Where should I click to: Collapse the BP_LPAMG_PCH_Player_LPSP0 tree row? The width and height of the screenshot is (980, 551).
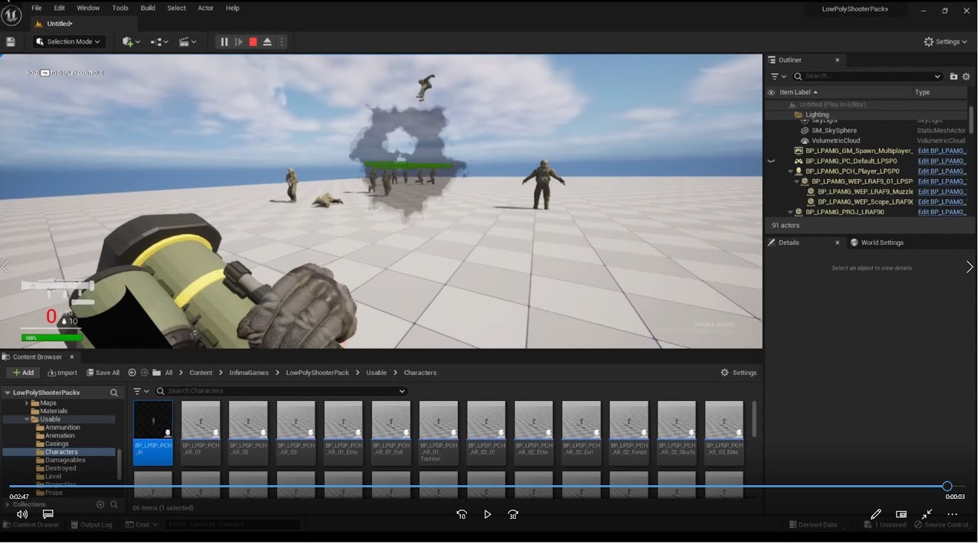tap(791, 171)
